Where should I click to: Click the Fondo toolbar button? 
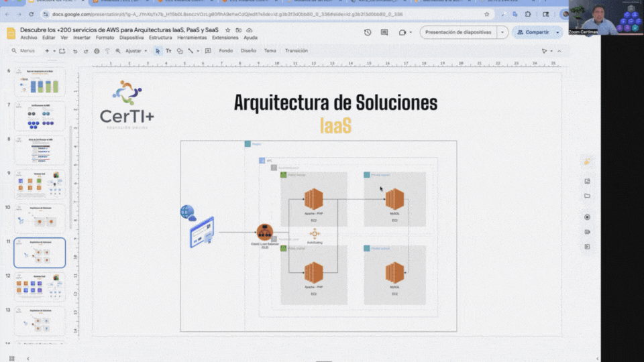tap(225, 51)
